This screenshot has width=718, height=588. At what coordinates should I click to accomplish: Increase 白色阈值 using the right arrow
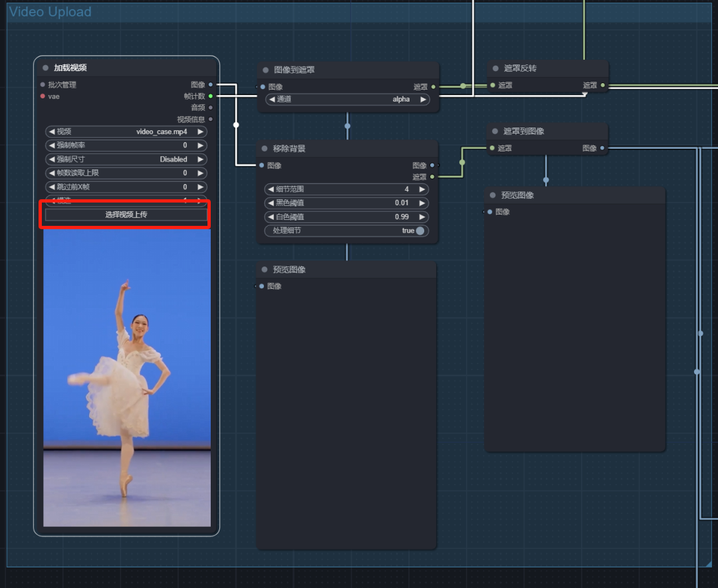421,217
